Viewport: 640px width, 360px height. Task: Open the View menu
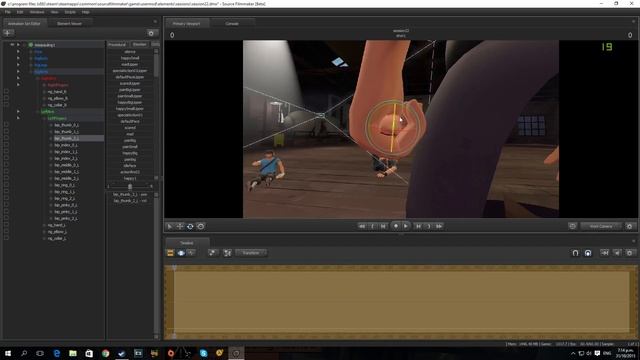tap(54, 12)
